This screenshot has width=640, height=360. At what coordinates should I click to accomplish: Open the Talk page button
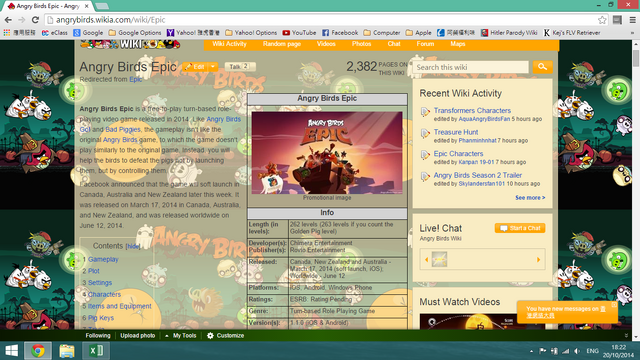click(x=240, y=67)
